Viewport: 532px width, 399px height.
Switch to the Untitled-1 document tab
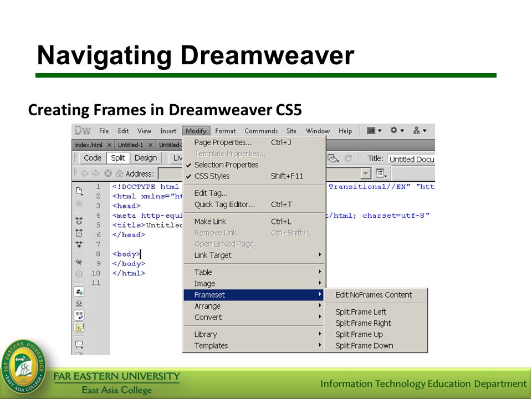click(x=130, y=145)
